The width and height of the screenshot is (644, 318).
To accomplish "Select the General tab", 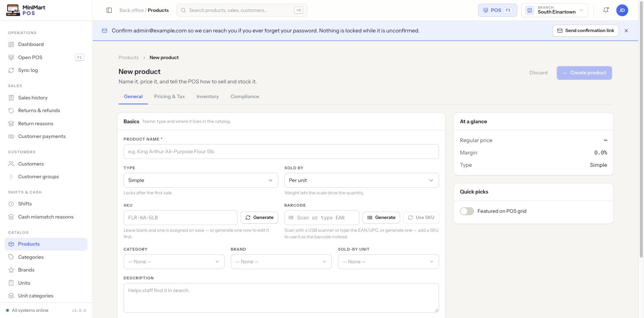I will tap(133, 97).
